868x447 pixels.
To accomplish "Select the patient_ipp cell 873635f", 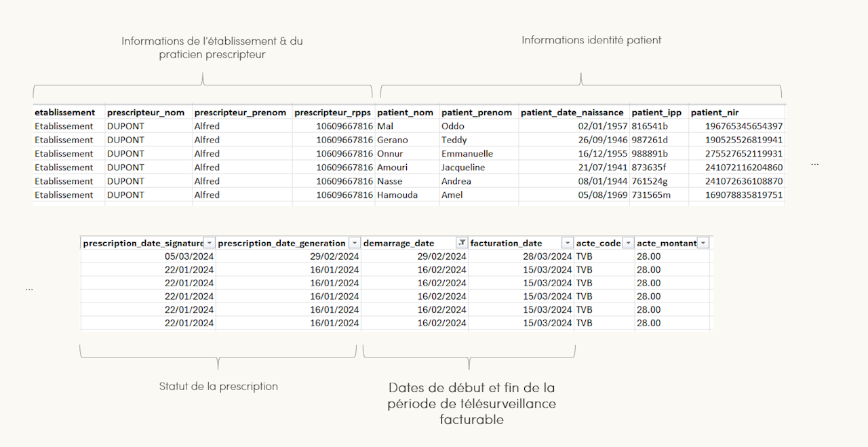I will 659,168.
